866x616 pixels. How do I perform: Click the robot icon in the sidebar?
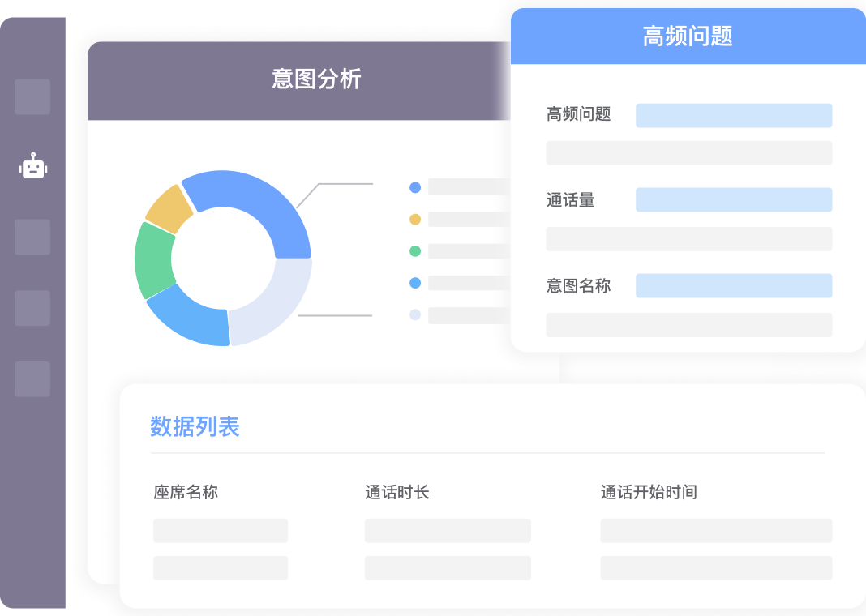tap(32, 167)
